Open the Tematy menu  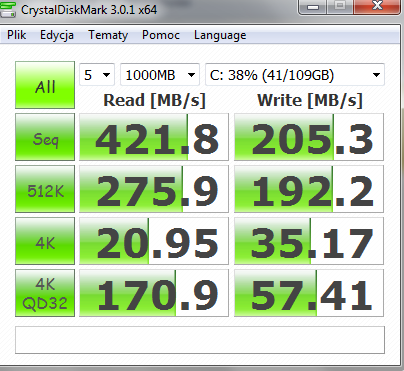click(108, 35)
